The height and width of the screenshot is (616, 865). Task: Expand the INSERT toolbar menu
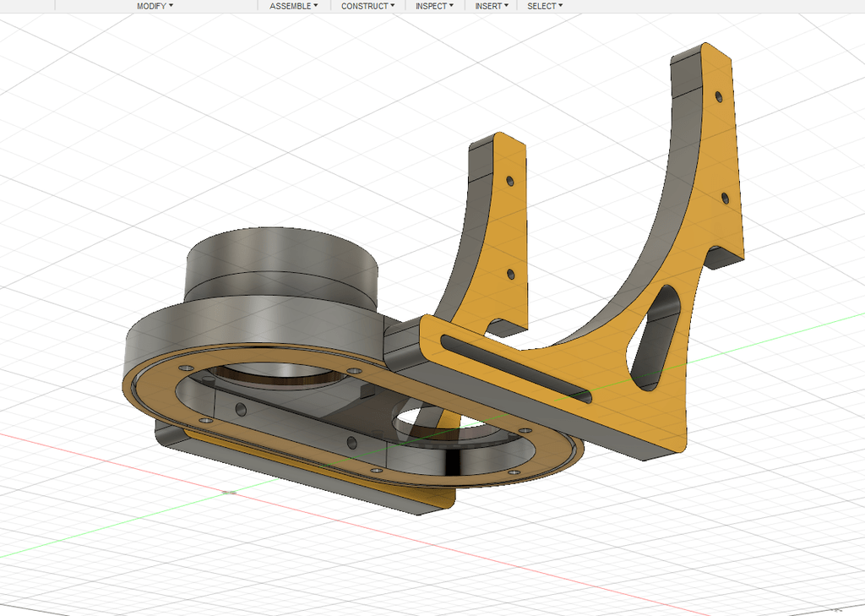[x=492, y=6]
